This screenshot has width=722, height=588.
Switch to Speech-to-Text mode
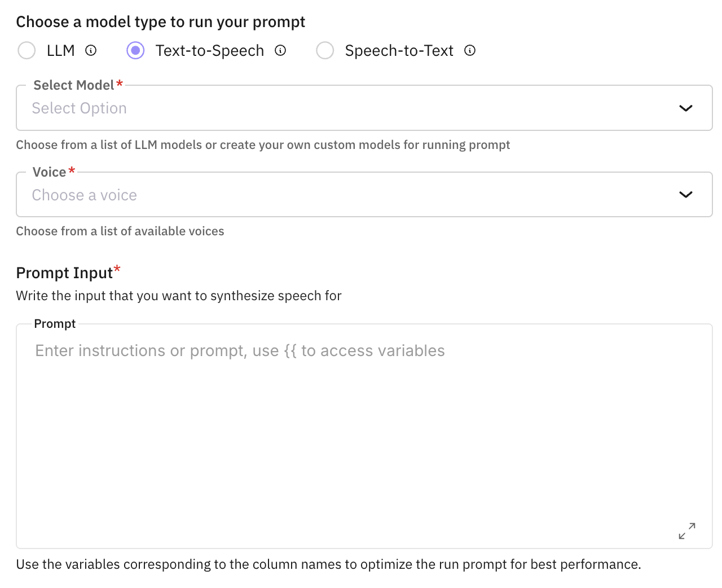coord(325,50)
